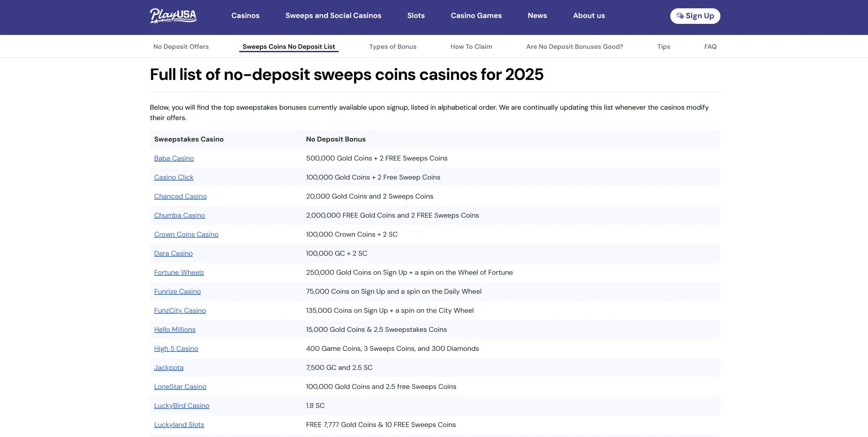Open the Casinos menu
Viewport: 868px width, 437px height.
pos(245,16)
